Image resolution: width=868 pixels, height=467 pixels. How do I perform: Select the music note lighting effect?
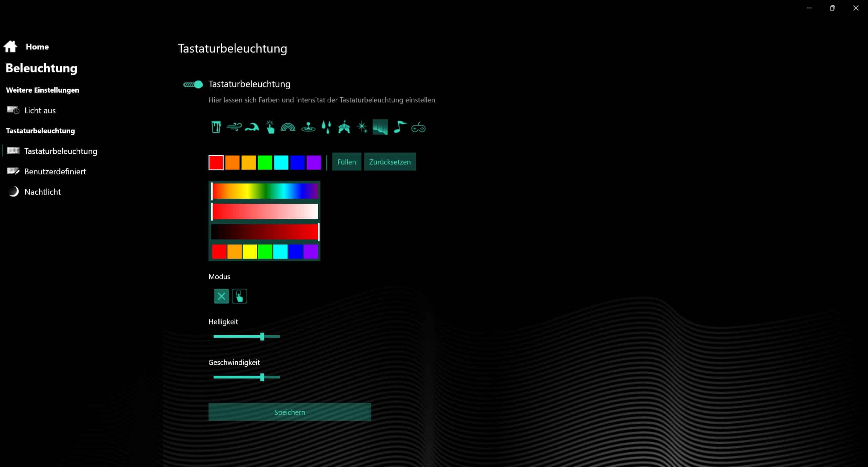pyautogui.click(x=399, y=127)
